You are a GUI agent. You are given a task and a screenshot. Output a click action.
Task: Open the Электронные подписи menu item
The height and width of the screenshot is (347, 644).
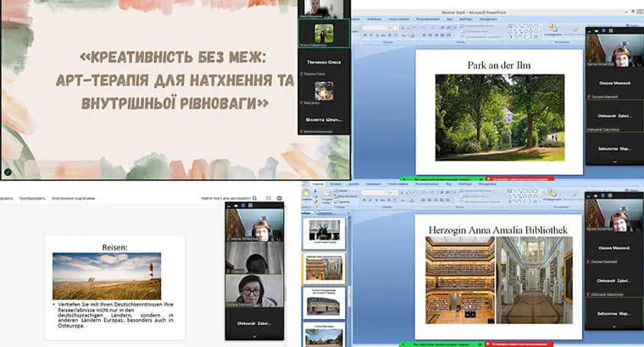pyautogui.click(x=74, y=198)
